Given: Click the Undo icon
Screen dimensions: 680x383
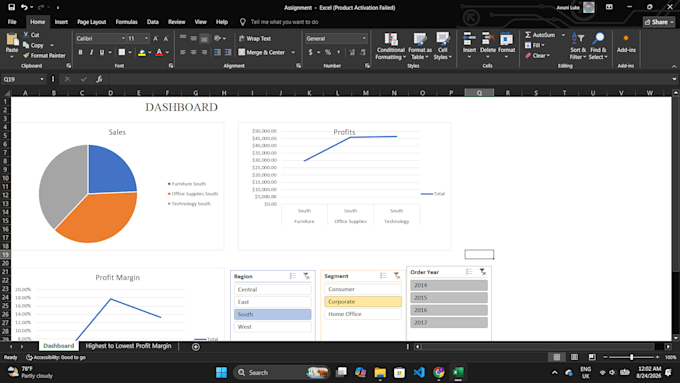Looking at the screenshot, I should coord(24,7).
